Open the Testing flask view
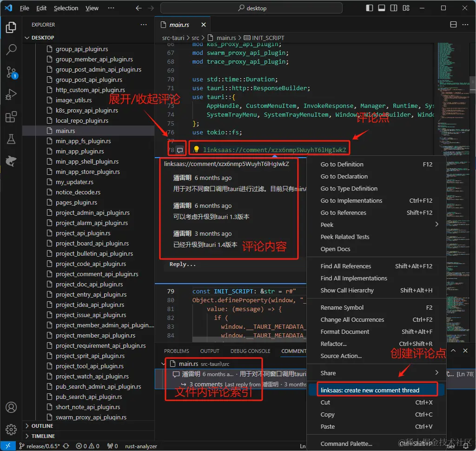This screenshot has width=476, height=451. pos(11,139)
